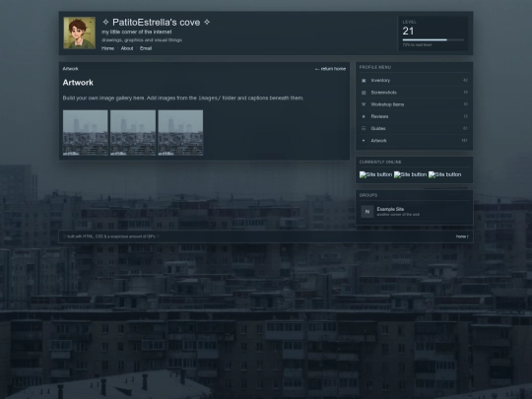Click the 'Build your own image gallery' paragraph
The image size is (532, 399).
183,99
